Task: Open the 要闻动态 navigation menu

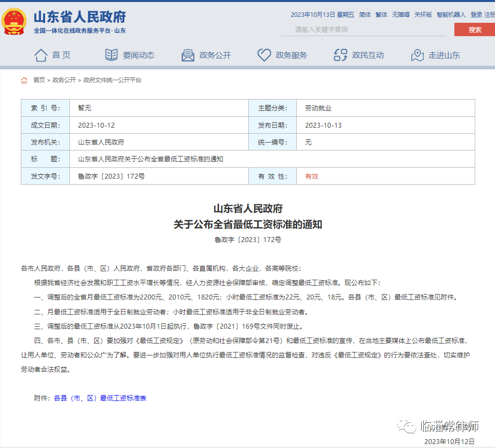Action: point(139,55)
